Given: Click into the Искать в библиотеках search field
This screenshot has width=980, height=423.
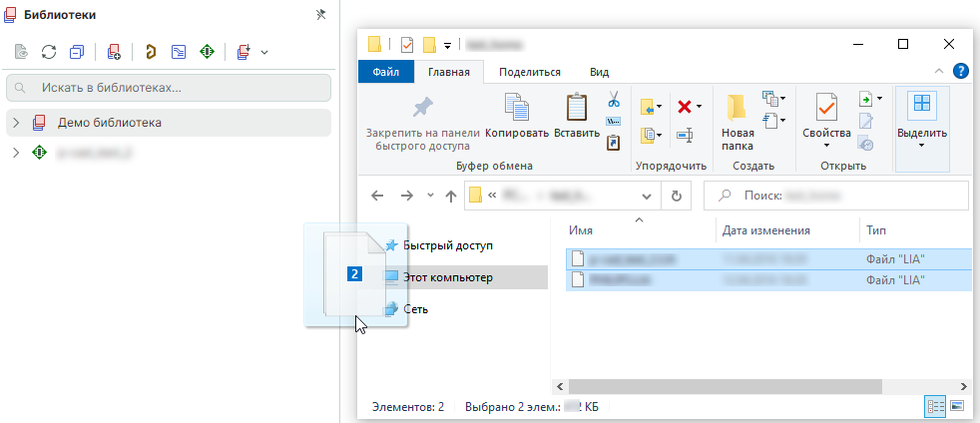Looking at the screenshot, I should (x=169, y=88).
